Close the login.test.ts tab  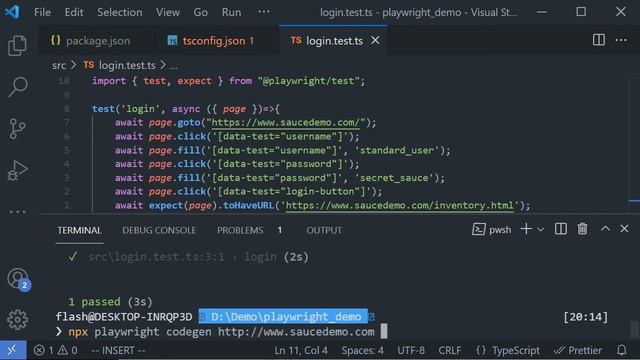(x=375, y=40)
